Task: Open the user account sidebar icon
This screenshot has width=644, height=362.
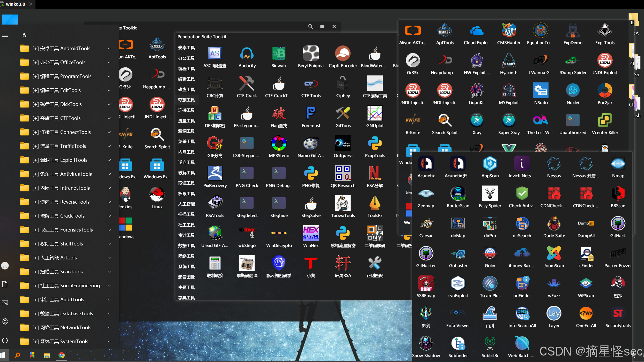Action: click(5, 266)
